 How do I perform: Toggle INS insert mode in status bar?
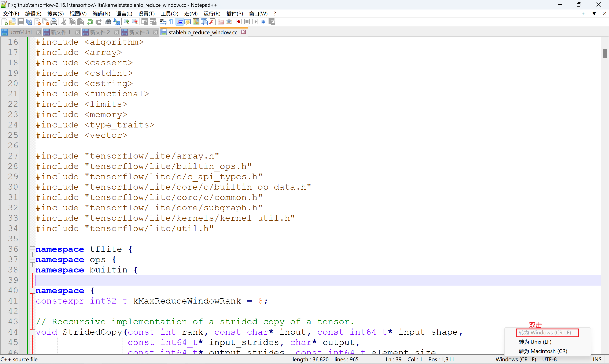coord(597,359)
